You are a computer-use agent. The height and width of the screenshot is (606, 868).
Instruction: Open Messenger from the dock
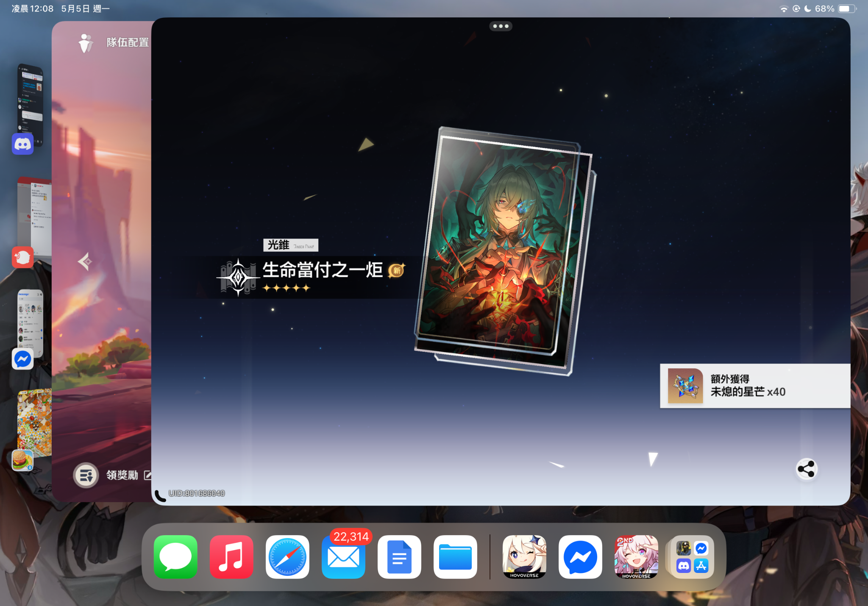[580, 556]
